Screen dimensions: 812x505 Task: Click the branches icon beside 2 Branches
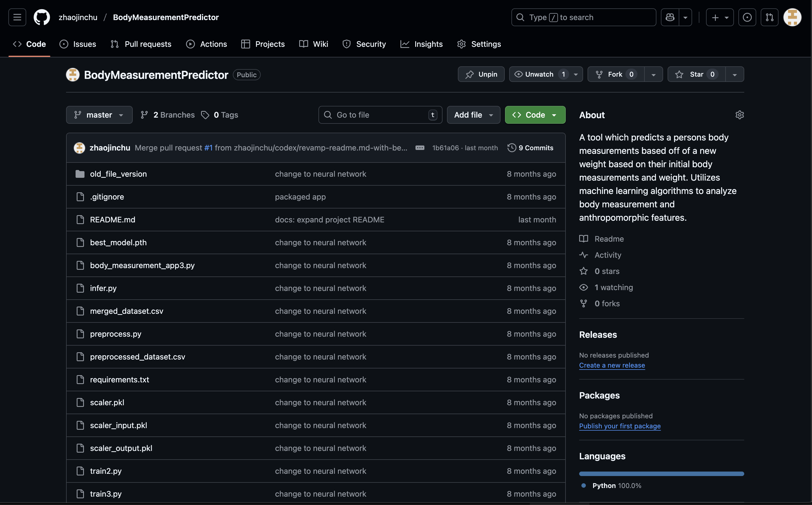click(x=144, y=115)
